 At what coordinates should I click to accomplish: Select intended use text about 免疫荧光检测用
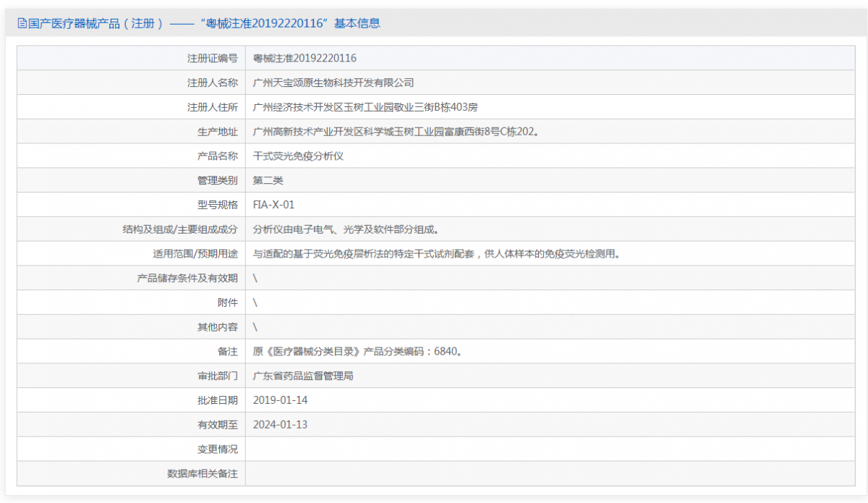[437, 253]
